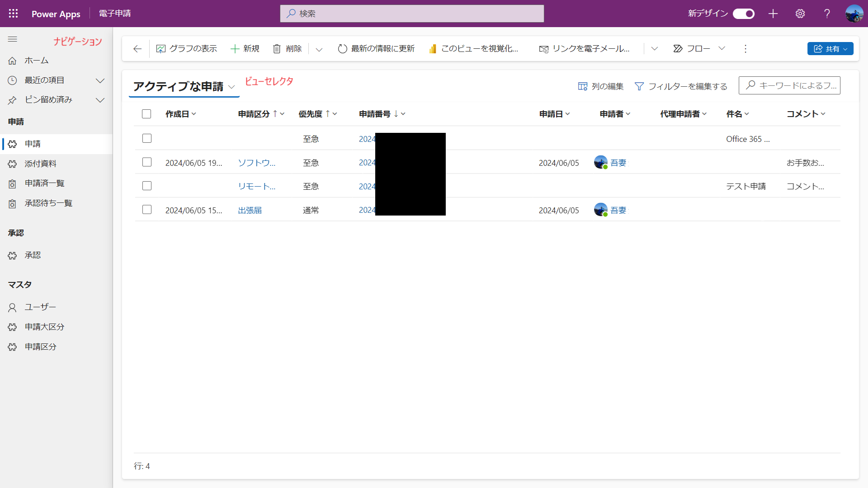
Task: Open 代理申請者 column header menu
Action: click(684, 114)
